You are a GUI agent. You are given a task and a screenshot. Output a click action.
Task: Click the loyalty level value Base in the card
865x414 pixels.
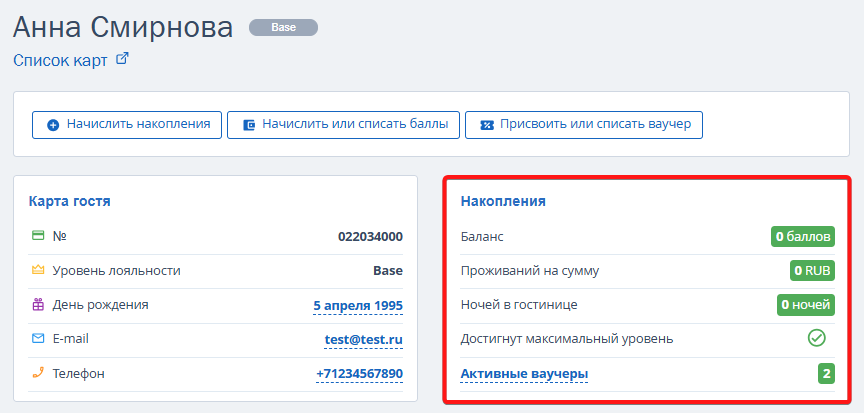[388, 271]
